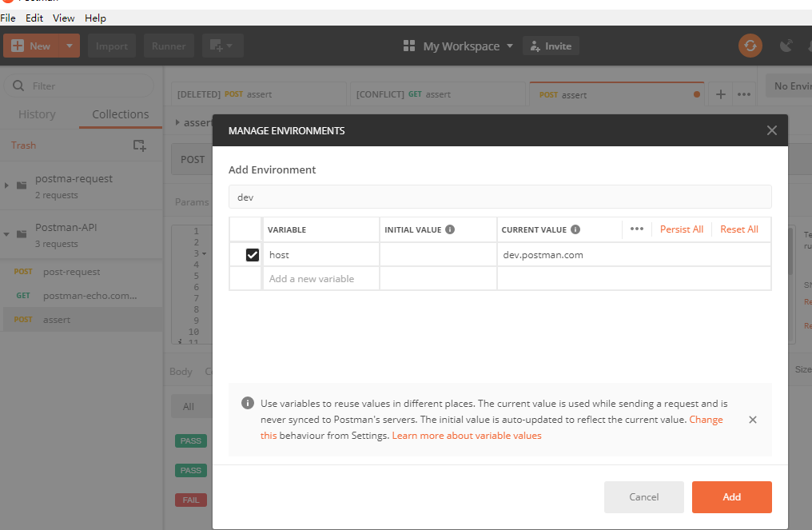Collapse the Postman-API collection
The width and height of the screenshot is (812, 530).
point(7,234)
